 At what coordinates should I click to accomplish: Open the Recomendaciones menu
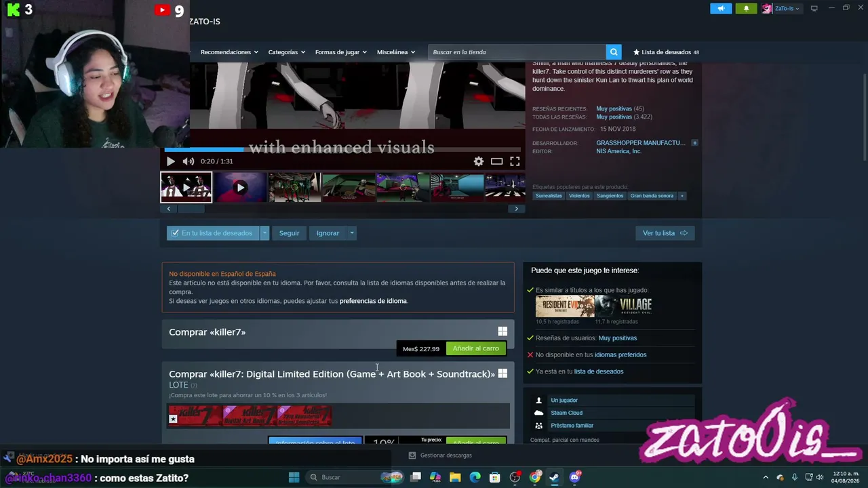pyautogui.click(x=230, y=52)
